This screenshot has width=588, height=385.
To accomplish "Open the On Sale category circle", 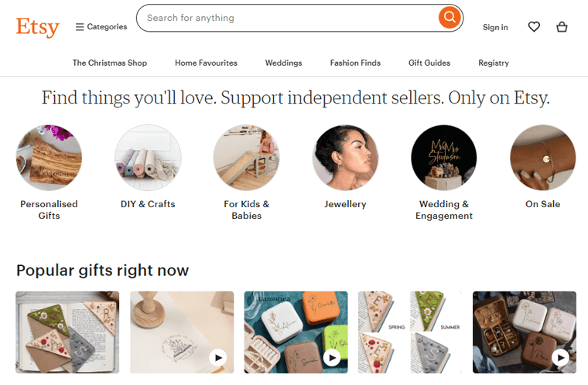I will pyautogui.click(x=542, y=158).
